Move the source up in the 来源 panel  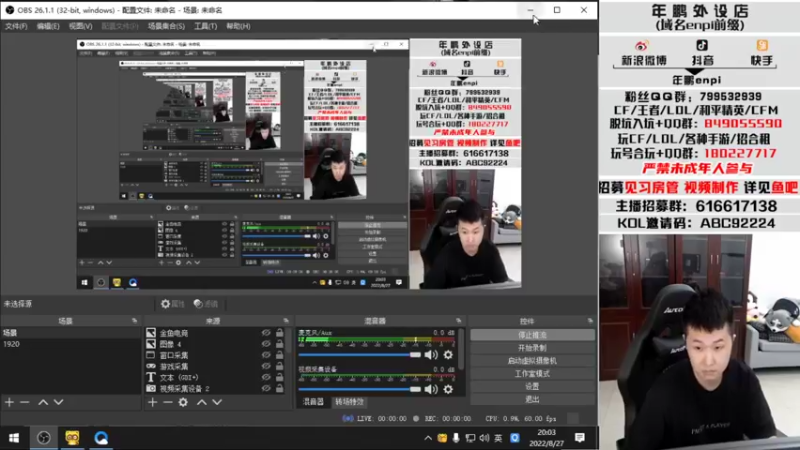pos(202,403)
